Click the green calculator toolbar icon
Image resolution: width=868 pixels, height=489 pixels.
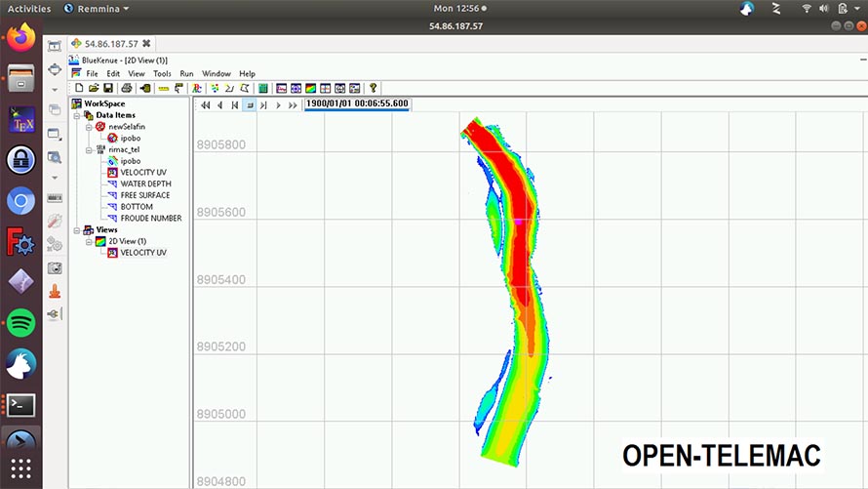(x=263, y=88)
